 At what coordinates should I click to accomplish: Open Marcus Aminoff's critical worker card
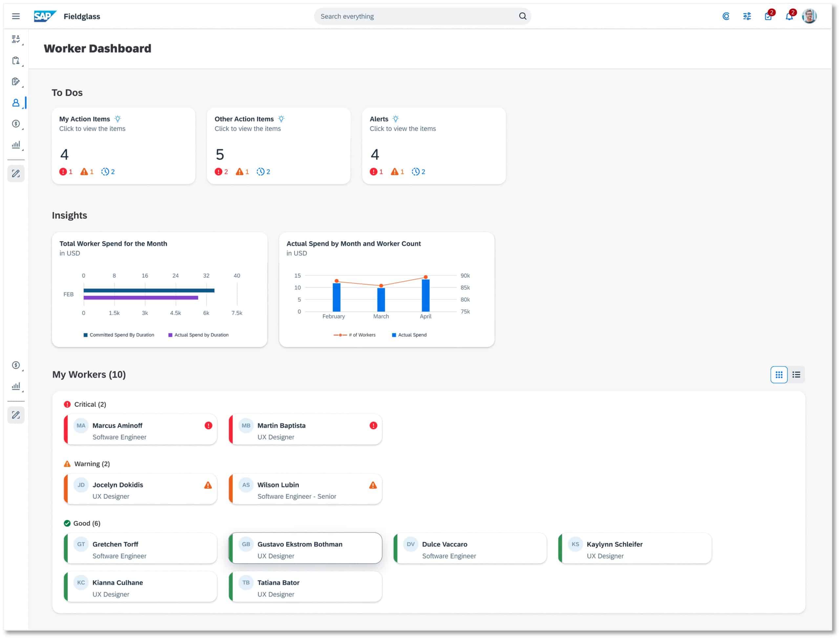(140, 430)
